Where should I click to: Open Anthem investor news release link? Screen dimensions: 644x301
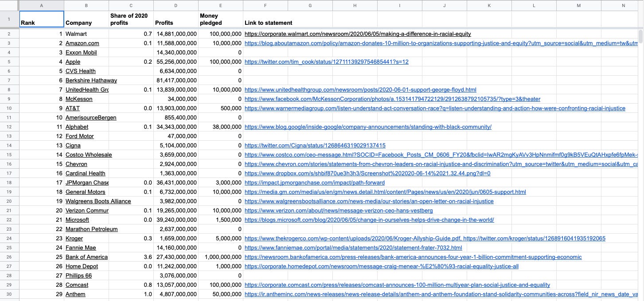click(441, 294)
